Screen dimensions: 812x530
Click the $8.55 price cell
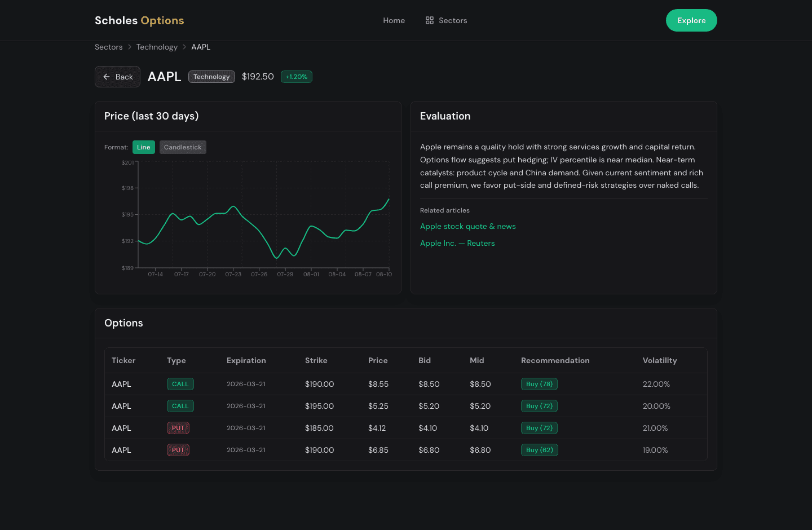[x=378, y=384]
